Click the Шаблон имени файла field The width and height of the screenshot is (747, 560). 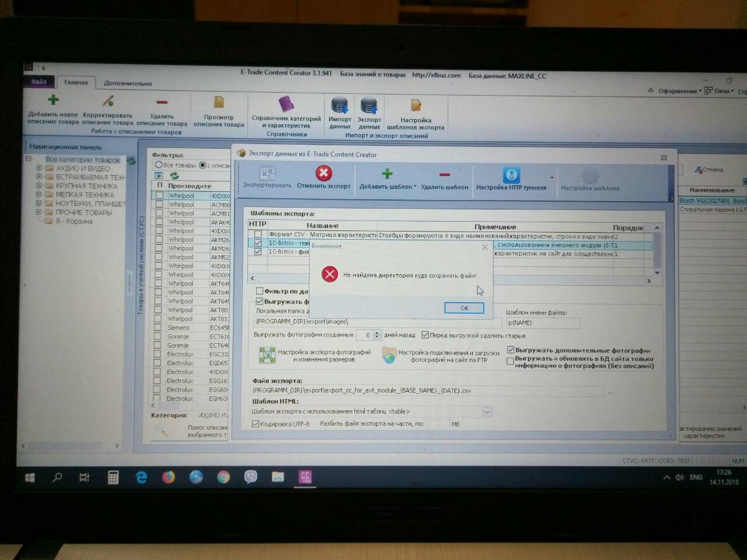coord(543,323)
